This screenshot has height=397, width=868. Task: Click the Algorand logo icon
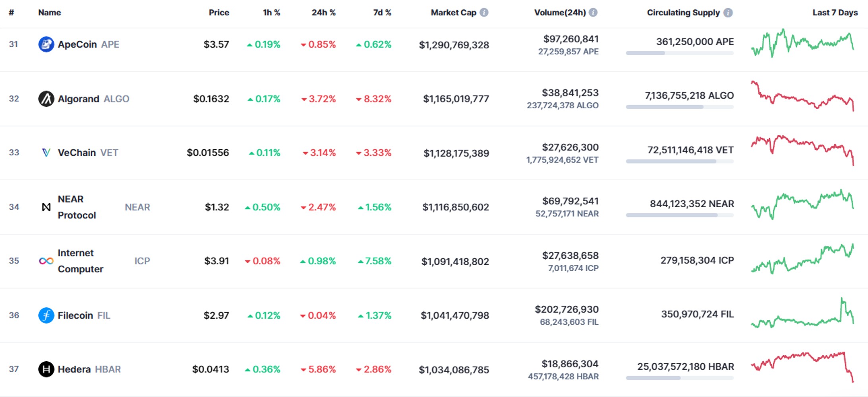pyautogui.click(x=46, y=98)
